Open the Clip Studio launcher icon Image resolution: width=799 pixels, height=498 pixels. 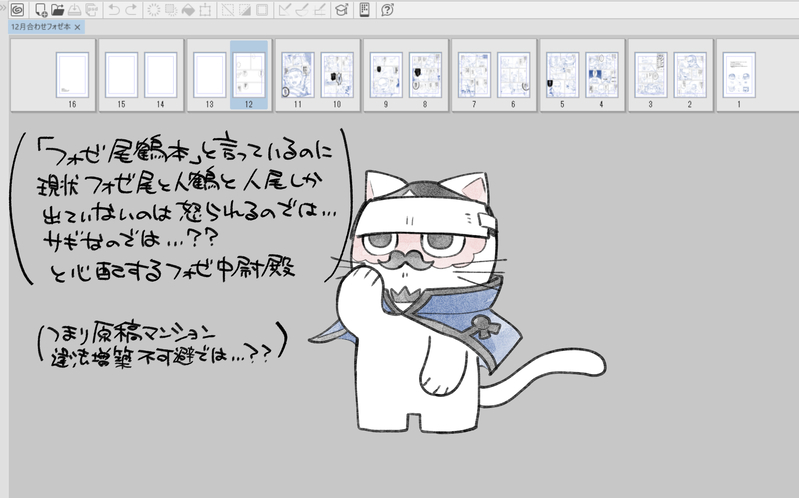click(x=18, y=10)
